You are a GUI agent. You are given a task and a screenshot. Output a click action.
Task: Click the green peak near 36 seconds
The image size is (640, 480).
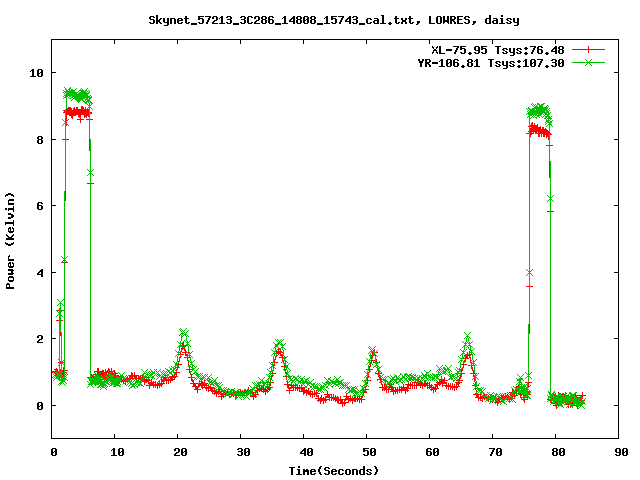pos(279,343)
